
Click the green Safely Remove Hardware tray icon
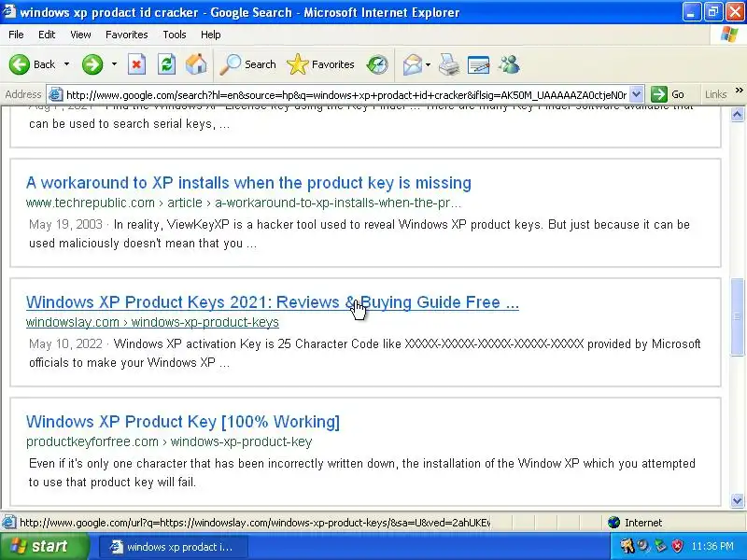[660, 546]
